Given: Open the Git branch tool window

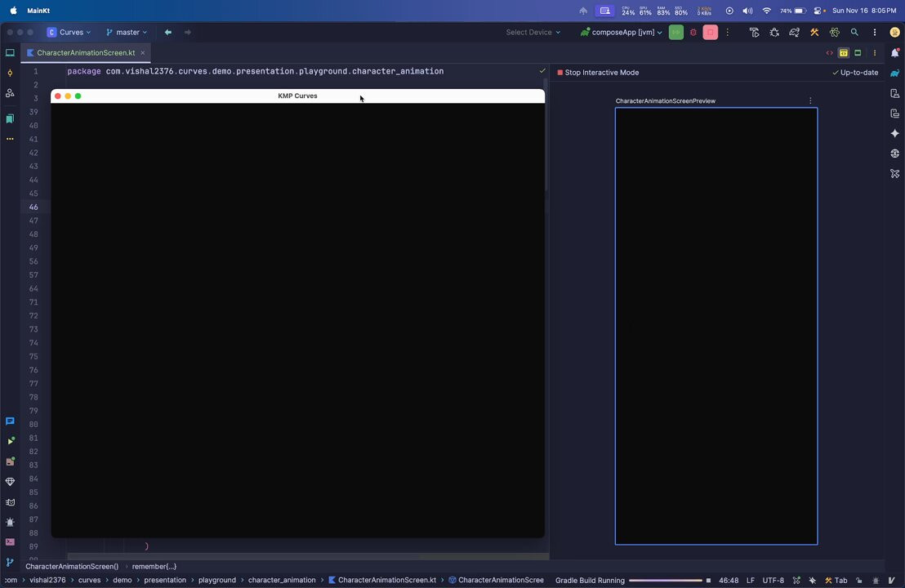Looking at the screenshot, I should [10, 562].
